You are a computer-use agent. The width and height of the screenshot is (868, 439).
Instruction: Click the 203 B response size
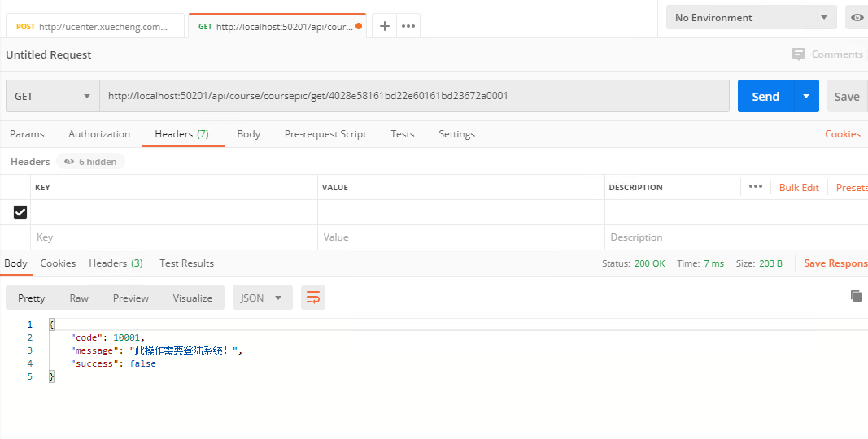tap(770, 263)
